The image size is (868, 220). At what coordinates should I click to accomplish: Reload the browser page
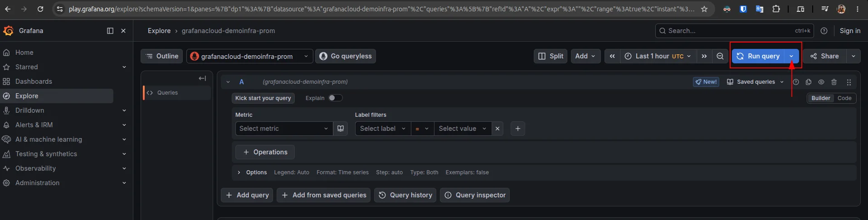pos(40,9)
